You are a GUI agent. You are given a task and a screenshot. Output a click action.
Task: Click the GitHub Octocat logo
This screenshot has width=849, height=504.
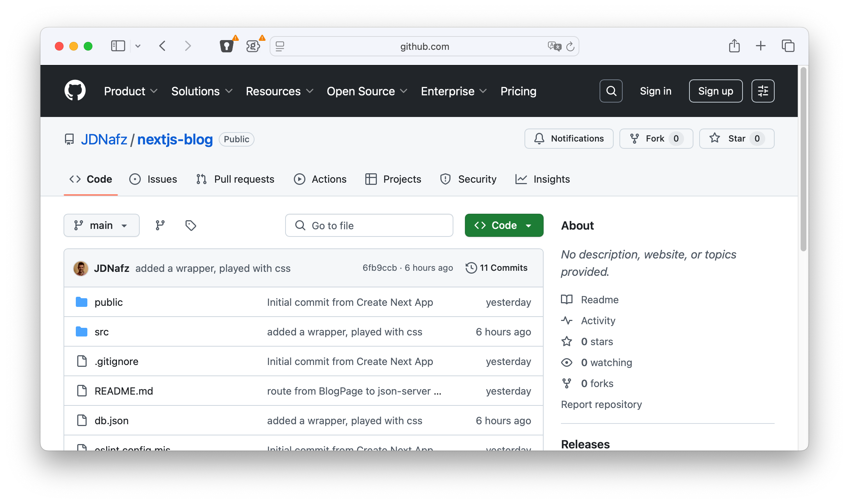tap(75, 91)
